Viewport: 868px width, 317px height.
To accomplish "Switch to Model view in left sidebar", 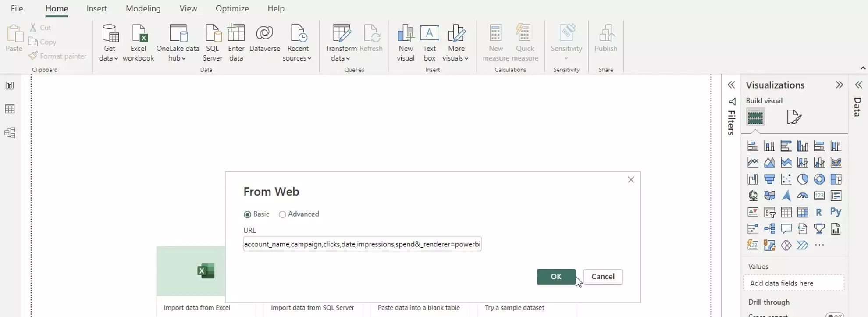I will [x=10, y=132].
